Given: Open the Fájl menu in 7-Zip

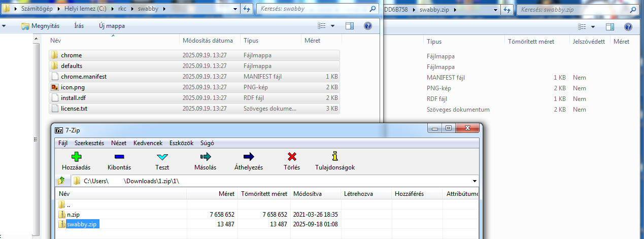Looking at the screenshot, I should coord(63,143).
